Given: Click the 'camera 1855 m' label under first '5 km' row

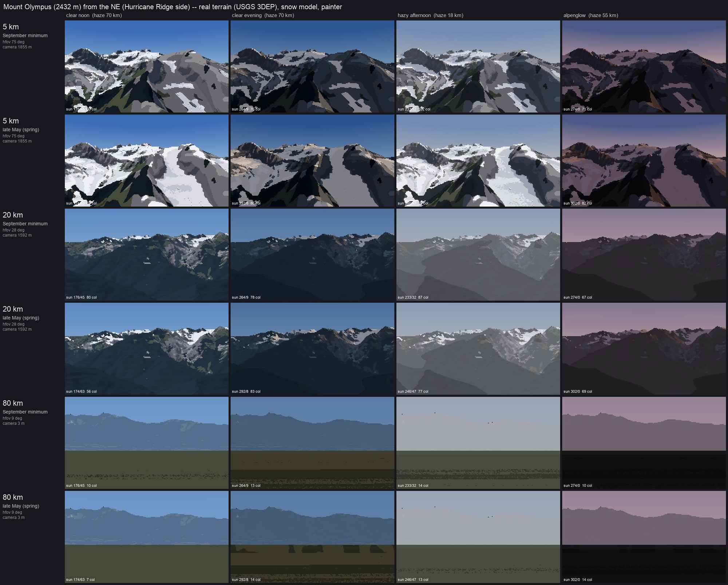Looking at the screenshot, I should [x=17, y=47].
